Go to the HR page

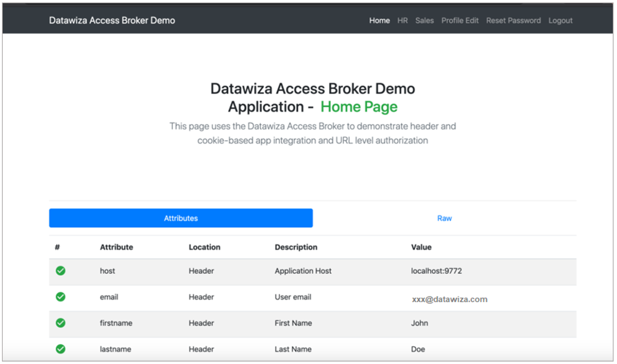click(402, 21)
